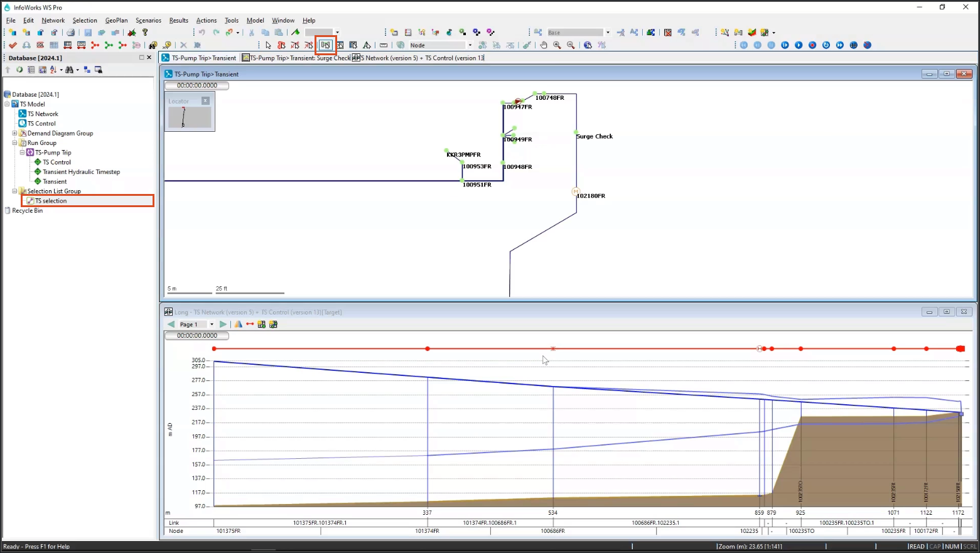This screenshot has width=980, height=553.
Task: Open the Network menu
Action: coord(53,21)
